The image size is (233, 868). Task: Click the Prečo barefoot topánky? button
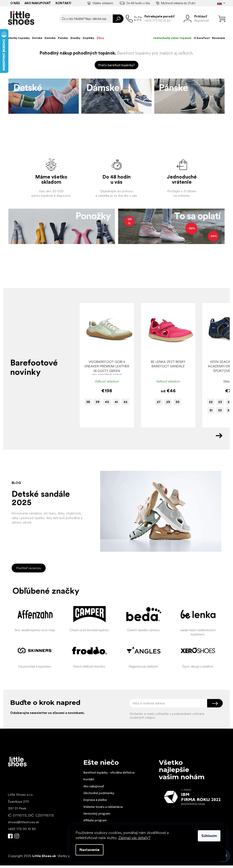pos(116,65)
